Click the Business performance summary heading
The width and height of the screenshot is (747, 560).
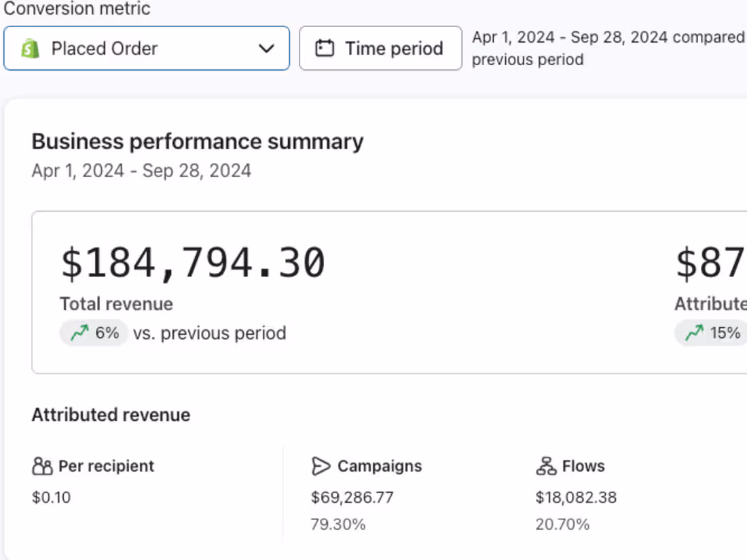click(x=197, y=141)
